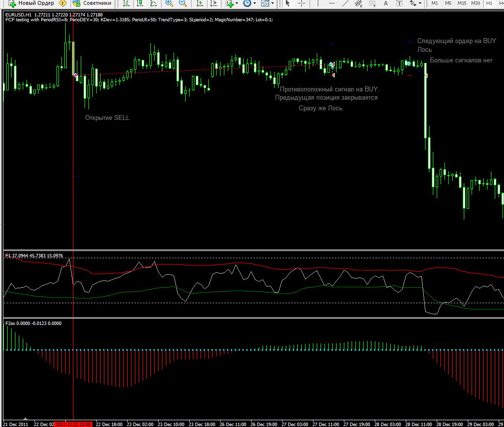
Task: Click the Открытие SELL chart label
Action: (x=107, y=118)
